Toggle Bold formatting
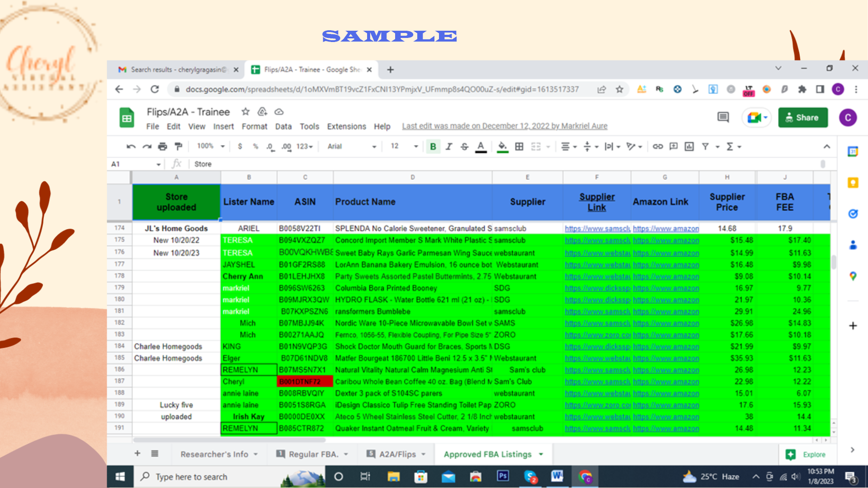Screen dimensions: 868x488 click(x=433, y=146)
